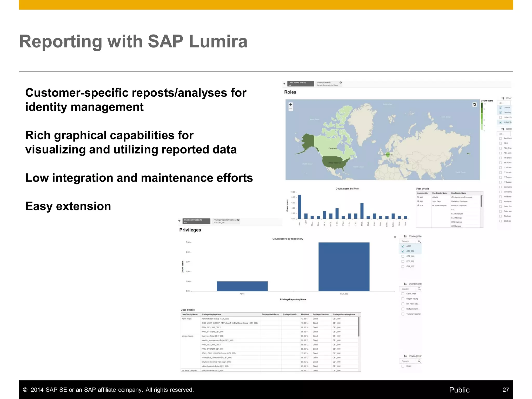
Task: Click the darkest green Count users legend swatch
Action: (x=482, y=105)
